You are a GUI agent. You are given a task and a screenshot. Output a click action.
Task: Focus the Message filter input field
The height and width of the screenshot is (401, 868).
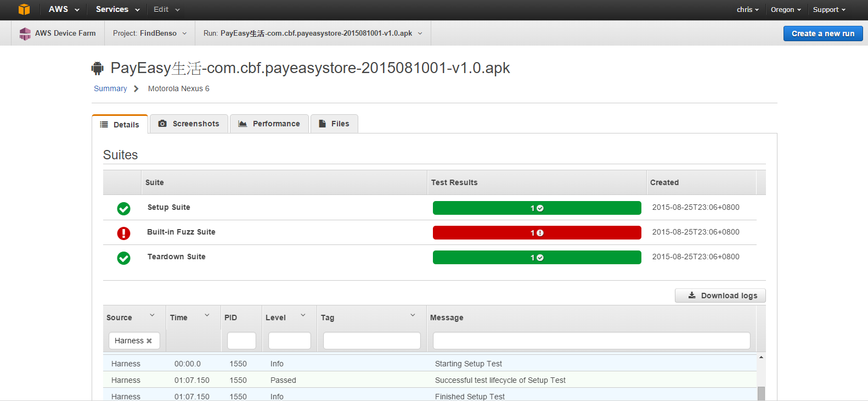(x=591, y=341)
